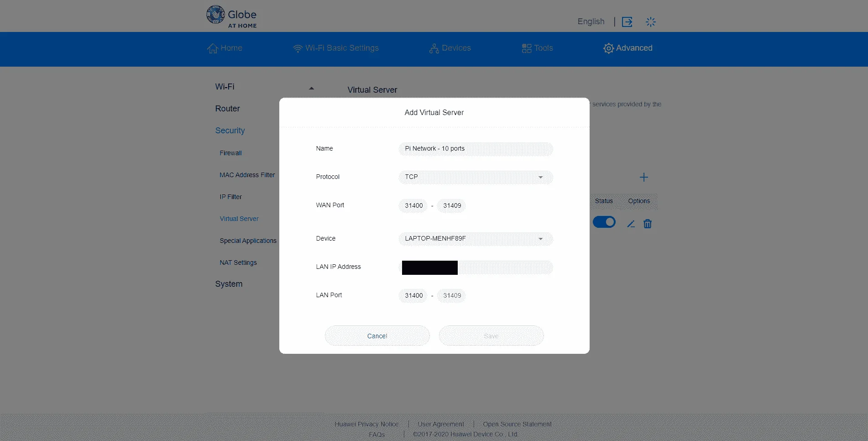Viewport: 868px width, 441px height.
Task: Click the Add Virtual Server dialog title
Action: (434, 112)
